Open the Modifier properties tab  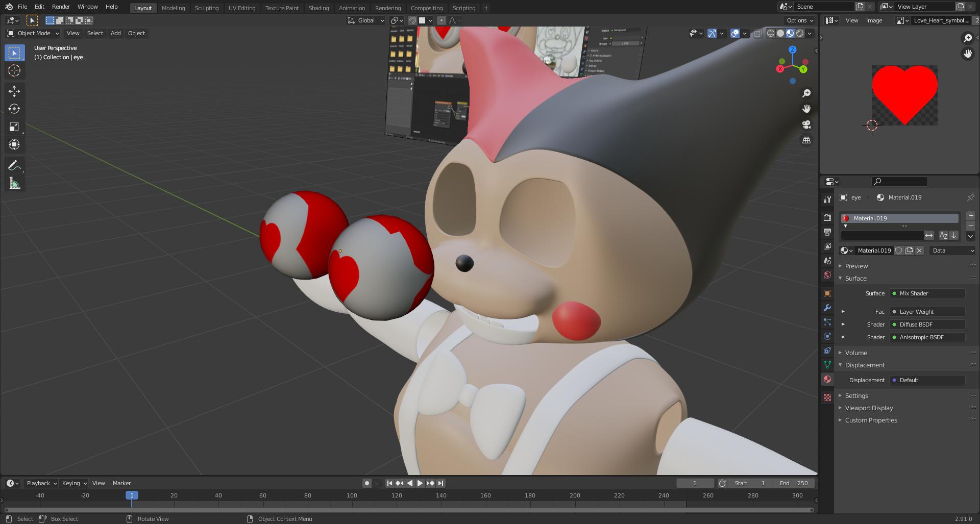click(827, 308)
